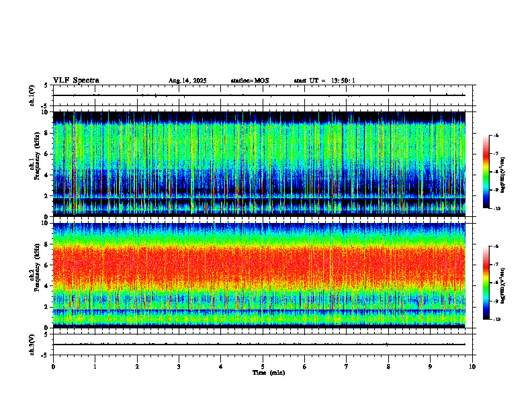This screenshot has height=411, width=532.
Task: Click the "VLF Spectra" title text
Action: 76,81
